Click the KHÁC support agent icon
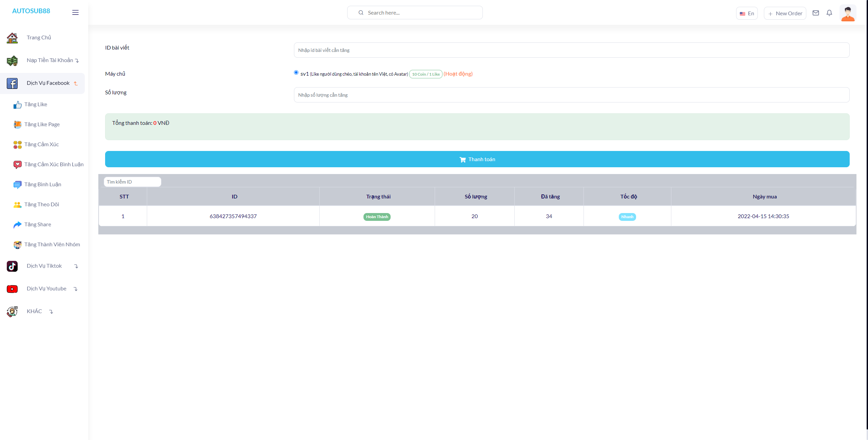 coord(12,312)
